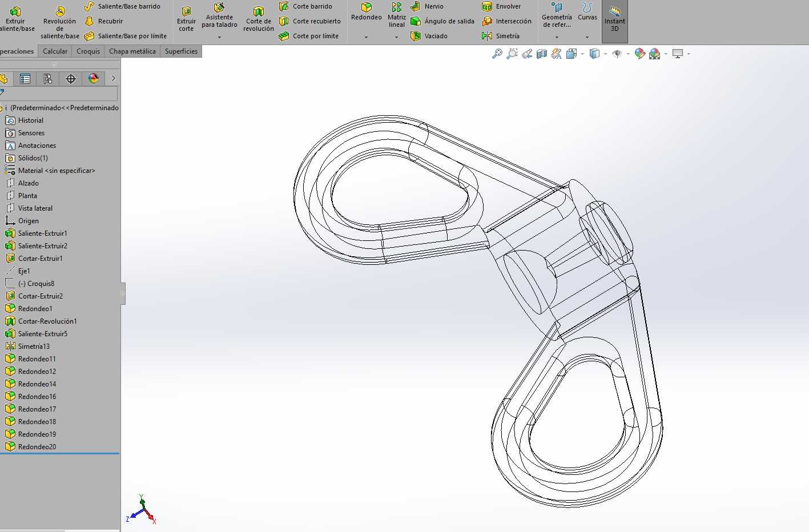The image size is (809, 532).
Task: Choose the Corte por límite tool
Action: (x=309, y=36)
